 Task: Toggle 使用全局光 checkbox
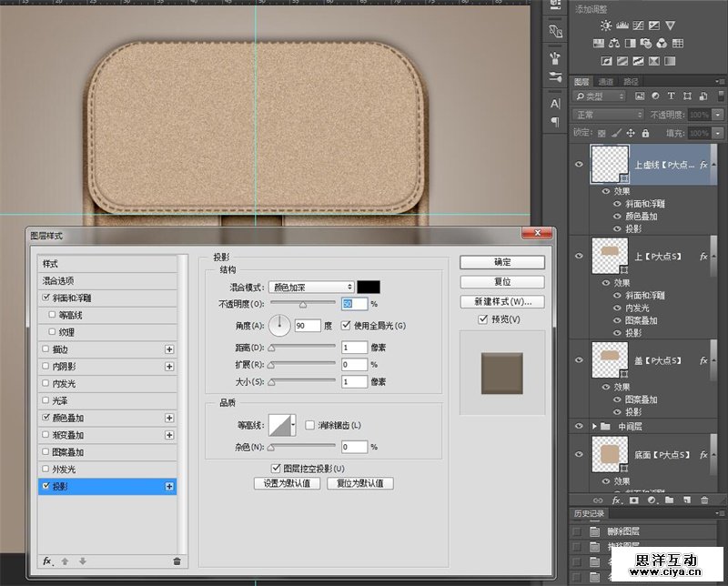(346, 326)
